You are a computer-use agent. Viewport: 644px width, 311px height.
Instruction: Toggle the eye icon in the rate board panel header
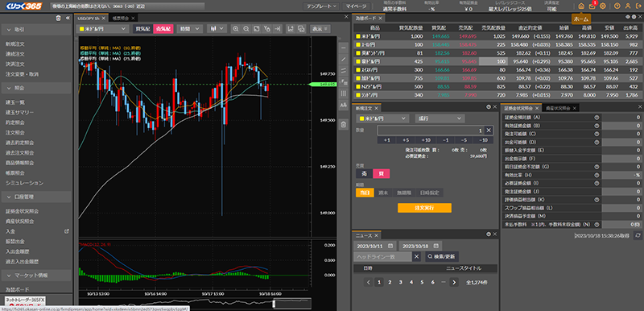[628, 17]
